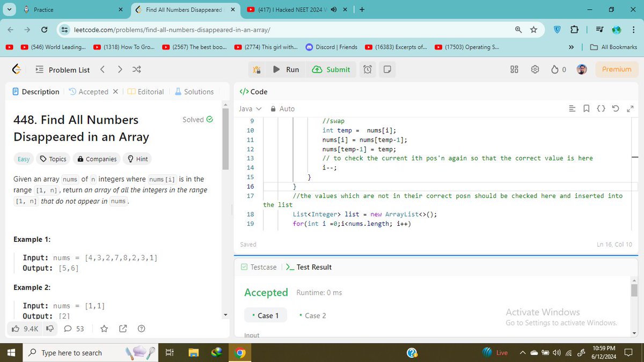Open LeetCode settings gear
644x362 pixels.
click(x=535, y=70)
